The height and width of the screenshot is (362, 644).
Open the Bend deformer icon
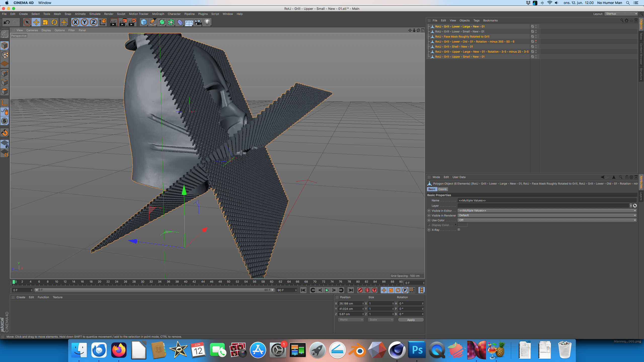[x=180, y=22]
